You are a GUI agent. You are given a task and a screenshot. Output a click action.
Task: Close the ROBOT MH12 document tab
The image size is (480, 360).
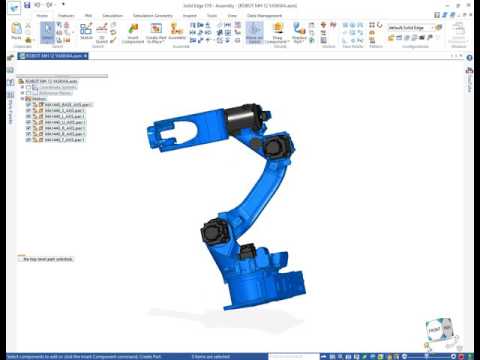86,56
